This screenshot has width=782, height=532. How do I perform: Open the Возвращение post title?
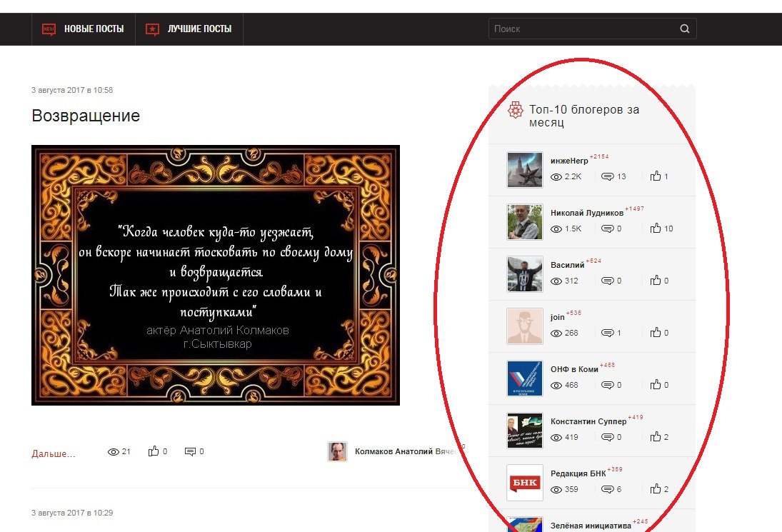[86, 116]
